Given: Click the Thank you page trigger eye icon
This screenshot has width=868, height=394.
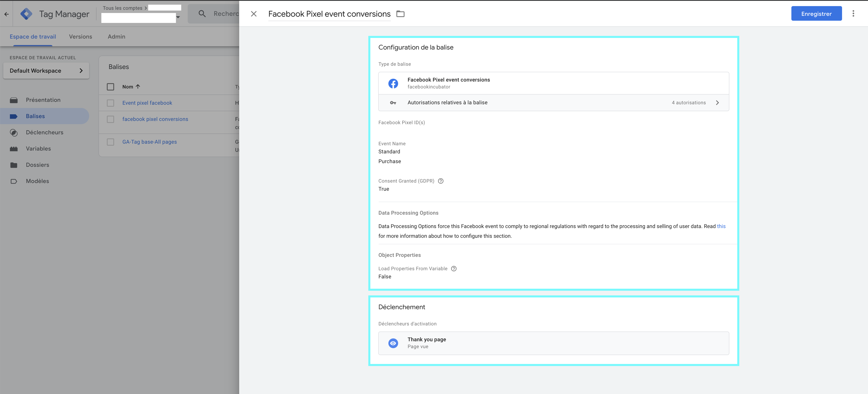Looking at the screenshot, I should pos(393,343).
